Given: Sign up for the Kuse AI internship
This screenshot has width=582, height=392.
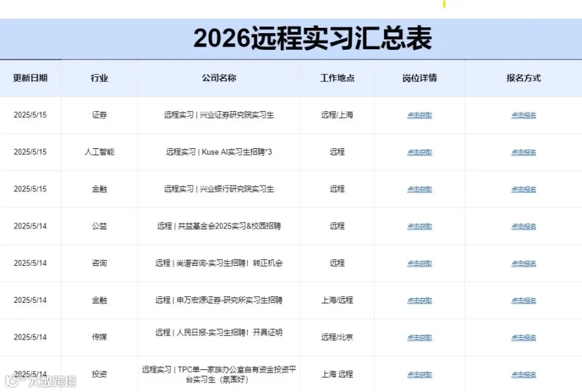Looking at the screenshot, I should (521, 152).
